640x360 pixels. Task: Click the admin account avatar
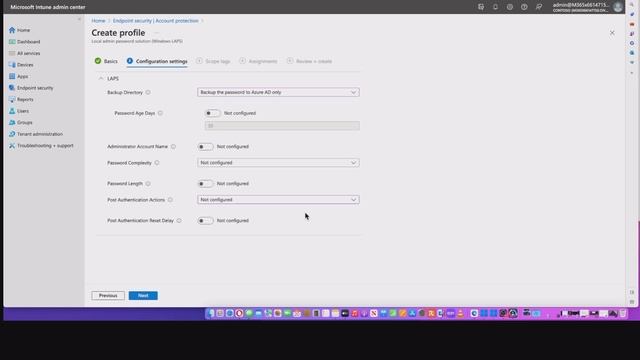click(x=618, y=7)
